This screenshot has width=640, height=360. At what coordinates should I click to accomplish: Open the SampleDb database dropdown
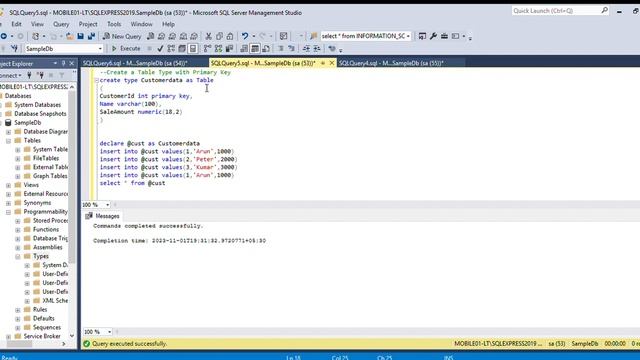[100, 49]
